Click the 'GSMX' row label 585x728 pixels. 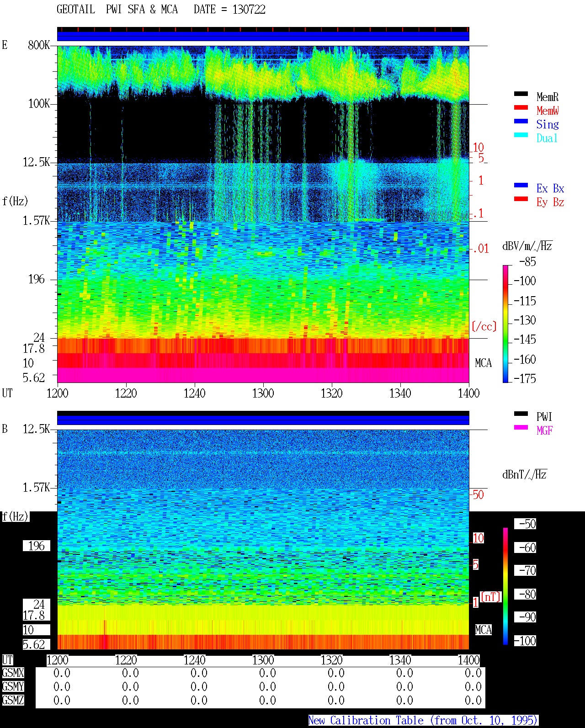click(13, 673)
